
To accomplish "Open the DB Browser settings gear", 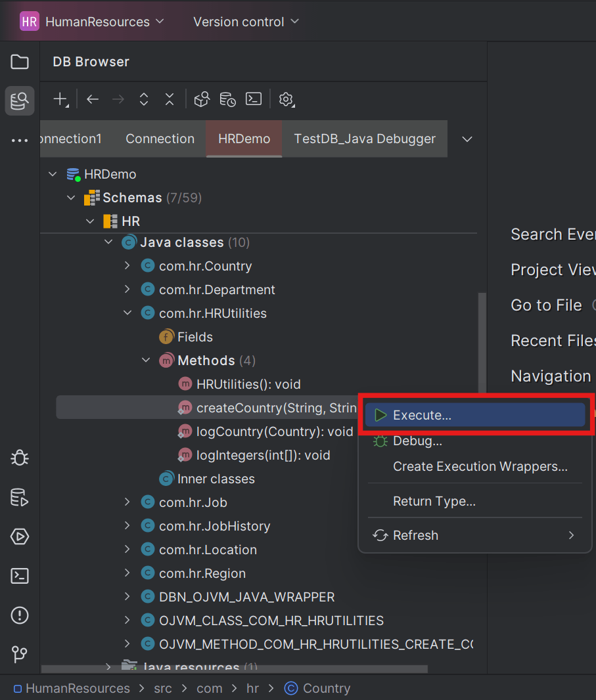I will (x=286, y=99).
